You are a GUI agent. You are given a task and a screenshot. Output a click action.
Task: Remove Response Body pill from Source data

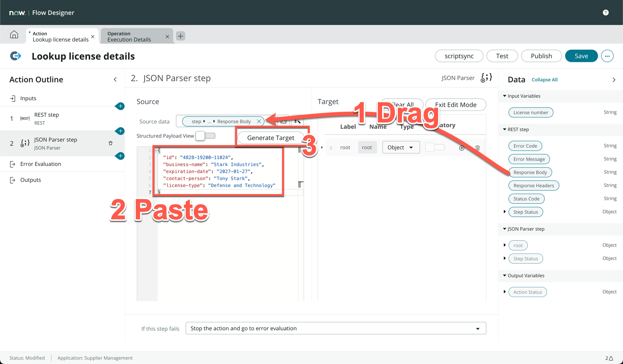(259, 121)
